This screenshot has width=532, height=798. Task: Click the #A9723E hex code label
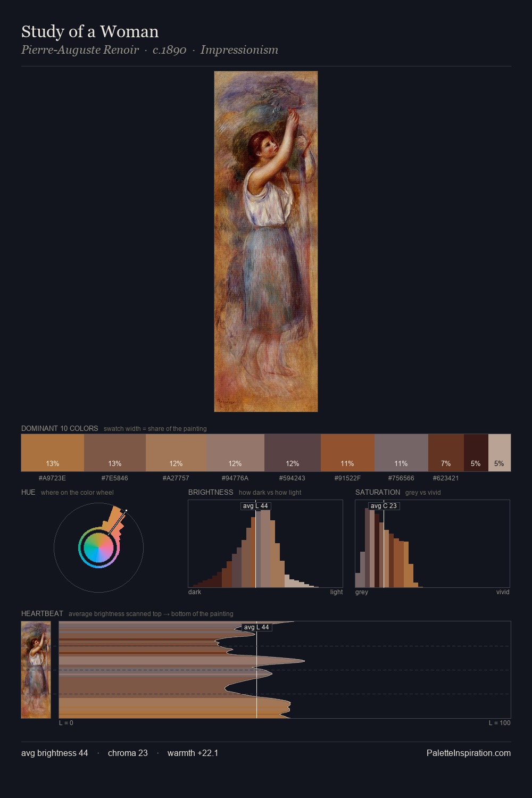(x=52, y=478)
